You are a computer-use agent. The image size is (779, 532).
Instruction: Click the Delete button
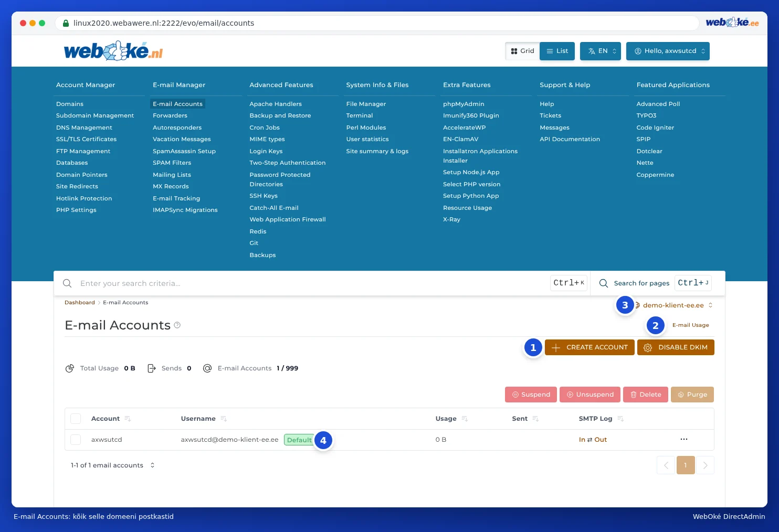(646, 395)
